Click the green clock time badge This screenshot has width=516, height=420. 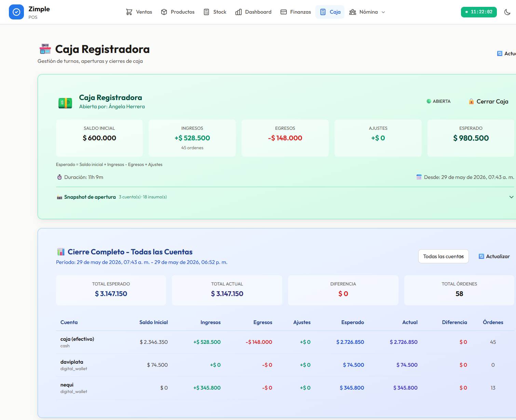click(479, 12)
